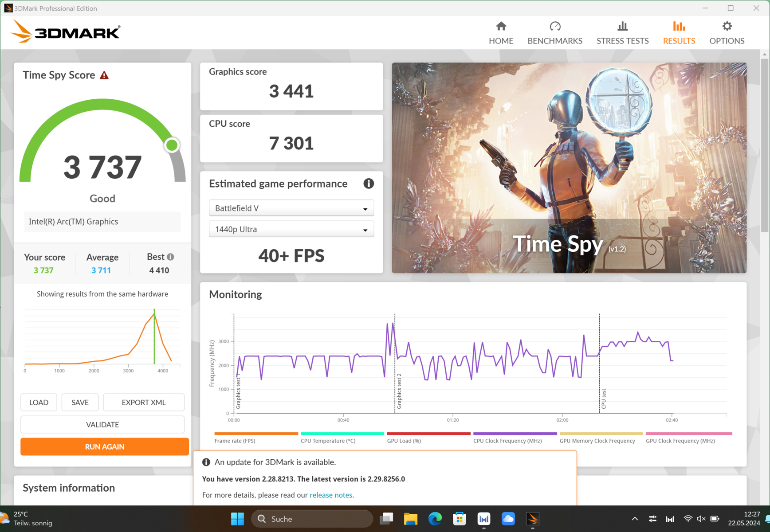Open the release notes link
This screenshot has width=770, height=532.
pos(331,495)
